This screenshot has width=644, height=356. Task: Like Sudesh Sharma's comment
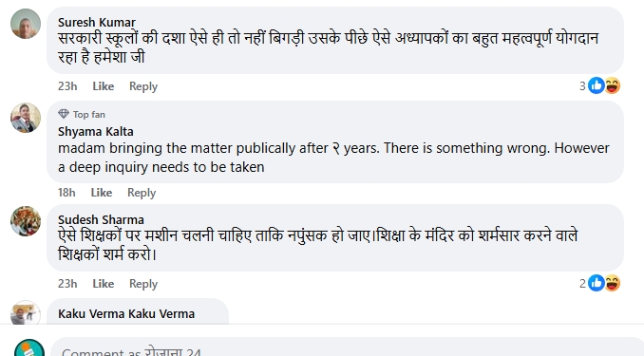[x=104, y=284]
